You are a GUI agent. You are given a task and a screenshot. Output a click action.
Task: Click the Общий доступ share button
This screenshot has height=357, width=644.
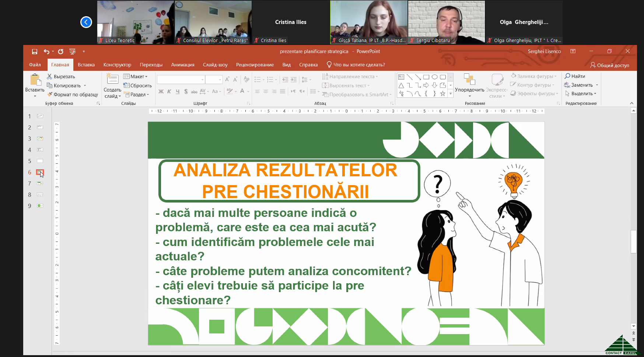pos(610,65)
